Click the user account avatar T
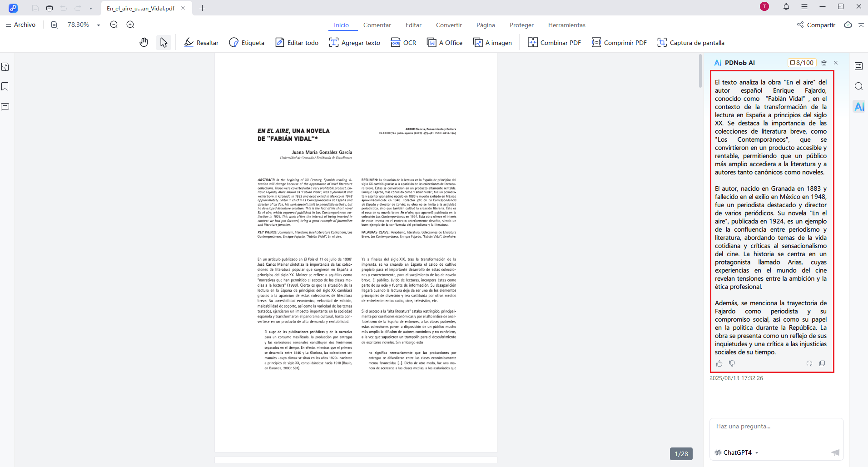Viewport: 868px width, 467px height. [x=764, y=6]
